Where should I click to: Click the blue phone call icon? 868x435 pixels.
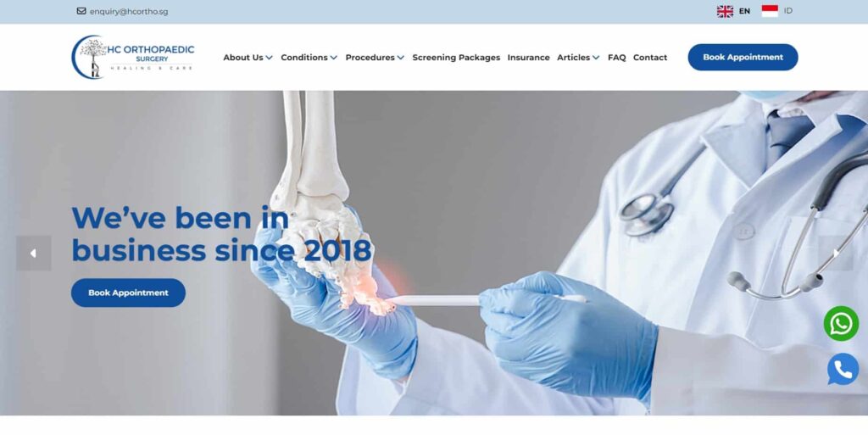[843, 369]
